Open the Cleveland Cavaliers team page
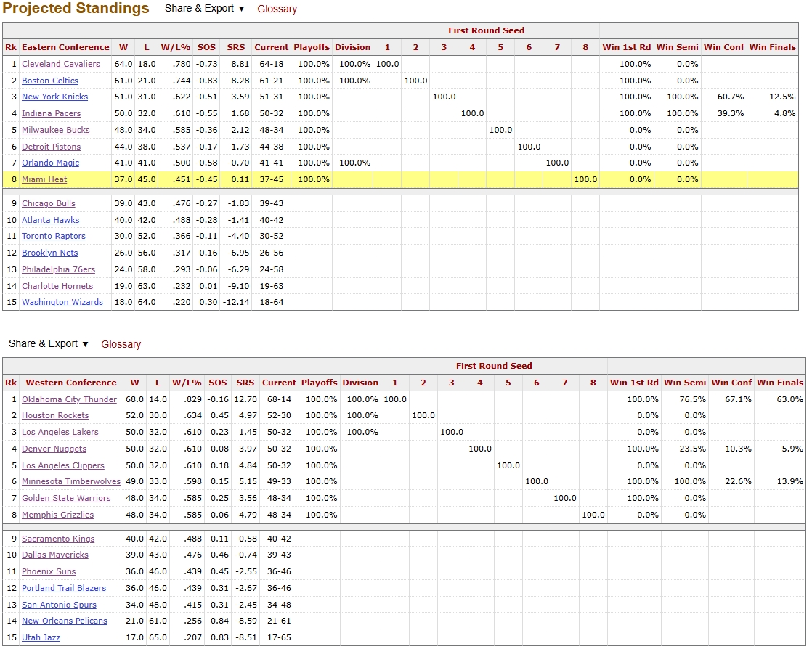Screen dimensions: 812x649 coord(60,64)
